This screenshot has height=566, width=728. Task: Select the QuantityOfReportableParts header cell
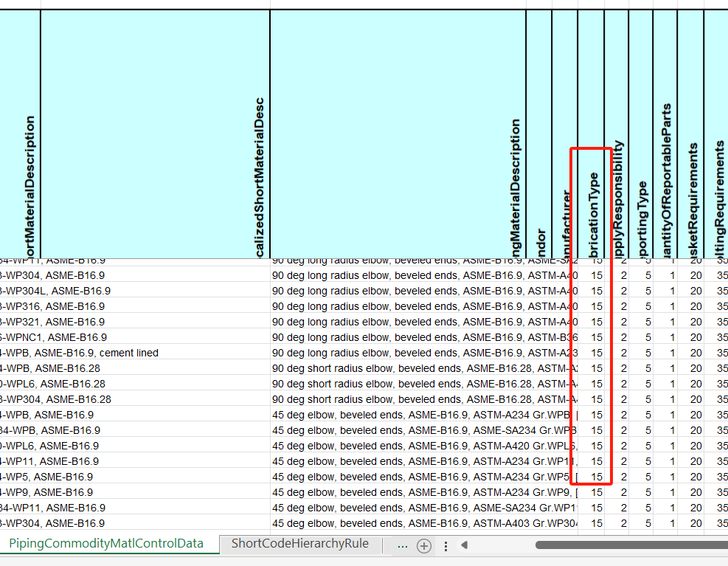tap(665, 134)
